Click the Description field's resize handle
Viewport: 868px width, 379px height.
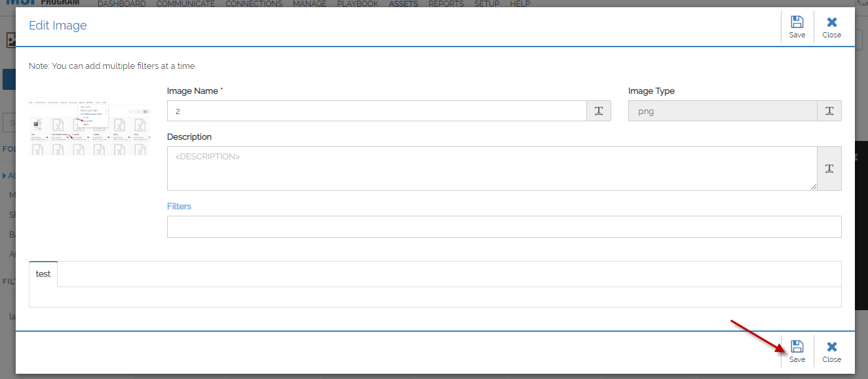pyautogui.click(x=814, y=187)
